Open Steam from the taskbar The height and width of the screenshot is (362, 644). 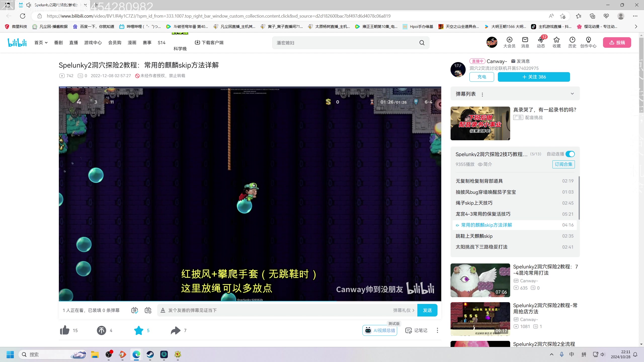pos(150,354)
